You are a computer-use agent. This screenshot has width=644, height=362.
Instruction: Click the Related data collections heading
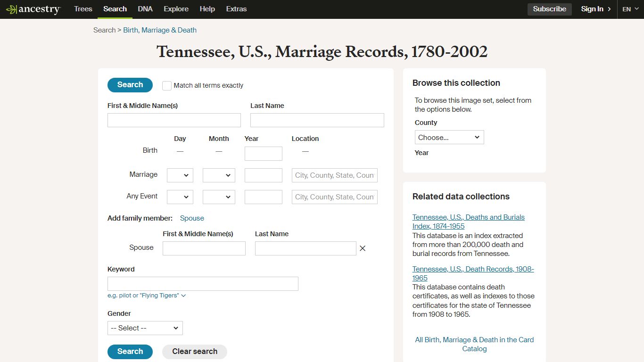click(x=461, y=197)
